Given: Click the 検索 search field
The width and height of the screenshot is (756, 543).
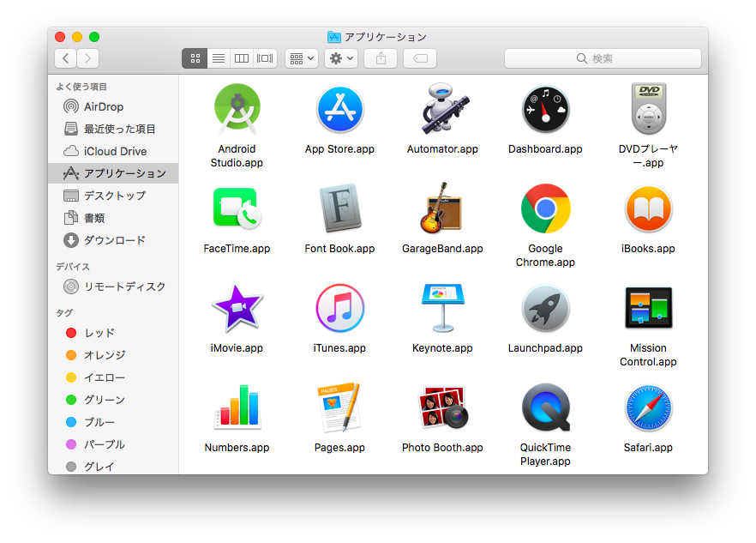Looking at the screenshot, I should pyautogui.click(x=603, y=58).
